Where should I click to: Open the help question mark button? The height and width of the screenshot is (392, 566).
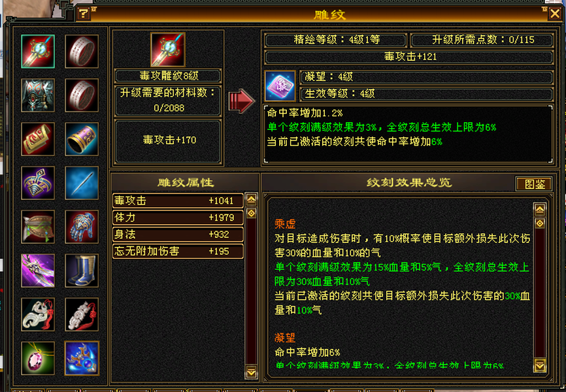click(x=84, y=14)
